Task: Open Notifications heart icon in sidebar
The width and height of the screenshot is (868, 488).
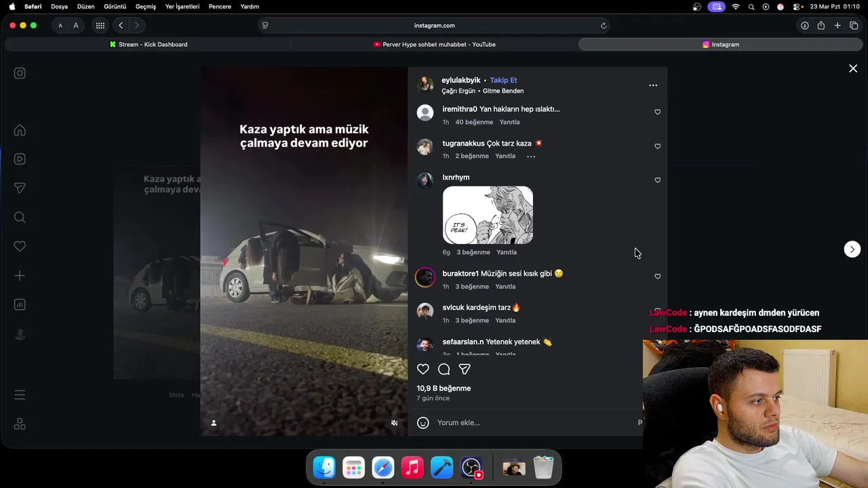Action: coord(20,247)
